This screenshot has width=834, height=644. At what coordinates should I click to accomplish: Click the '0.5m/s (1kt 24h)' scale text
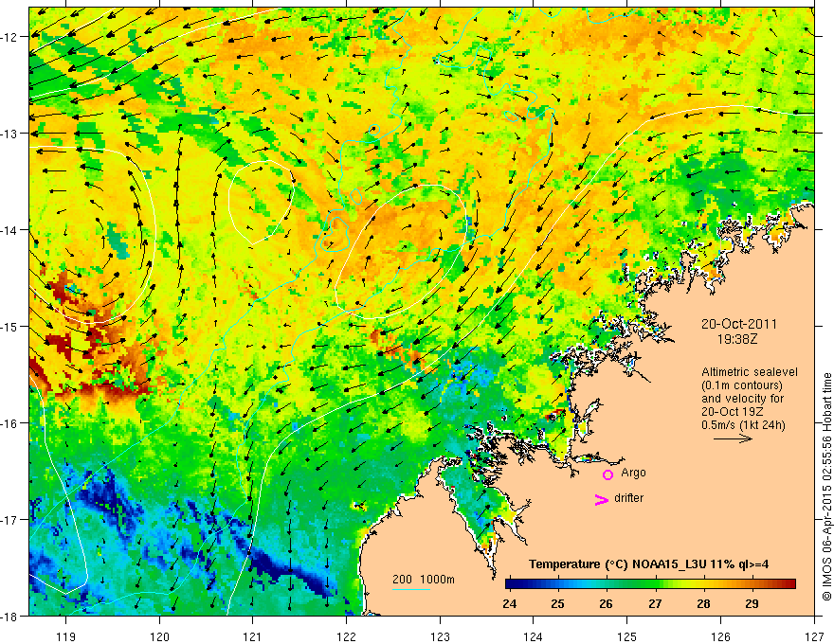pos(743,425)
